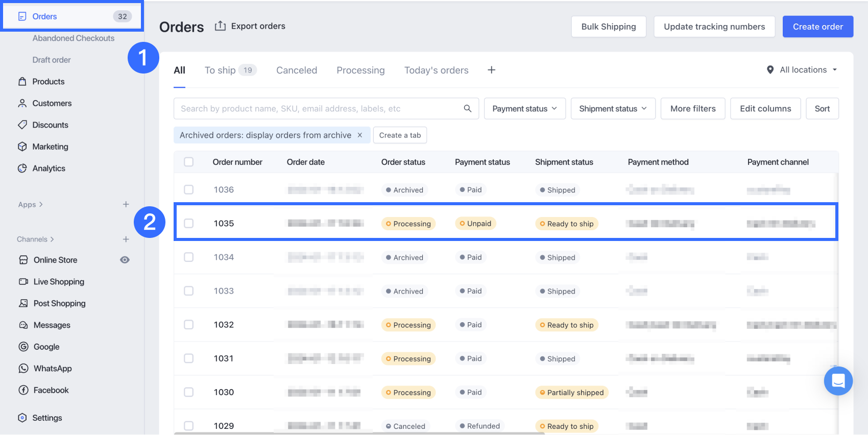The height and width of the screenshot is (435, 868).
Task: Open the Payment status dropdown
Action: coord(524,109)
